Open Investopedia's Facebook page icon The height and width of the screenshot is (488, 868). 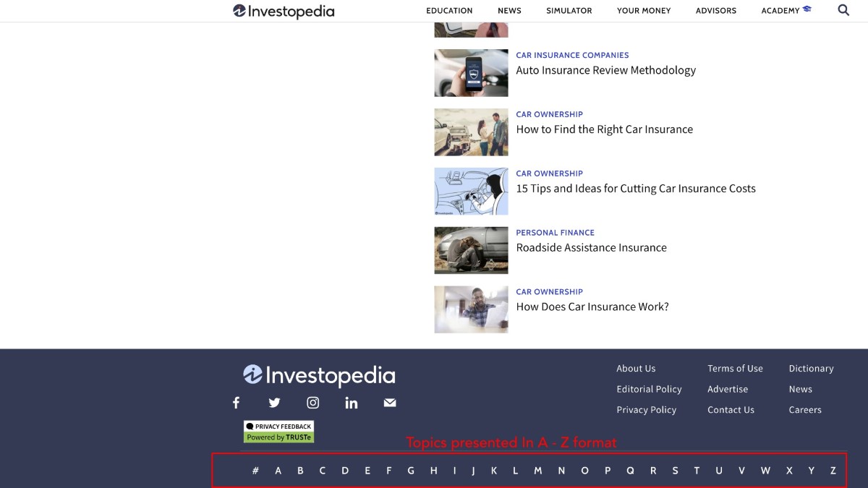tap(236, 403)
